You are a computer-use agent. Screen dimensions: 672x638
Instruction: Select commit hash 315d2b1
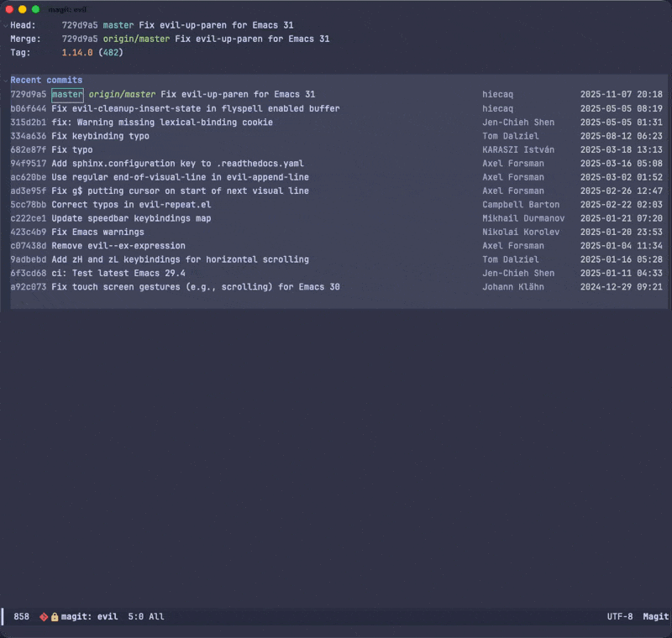29,123
